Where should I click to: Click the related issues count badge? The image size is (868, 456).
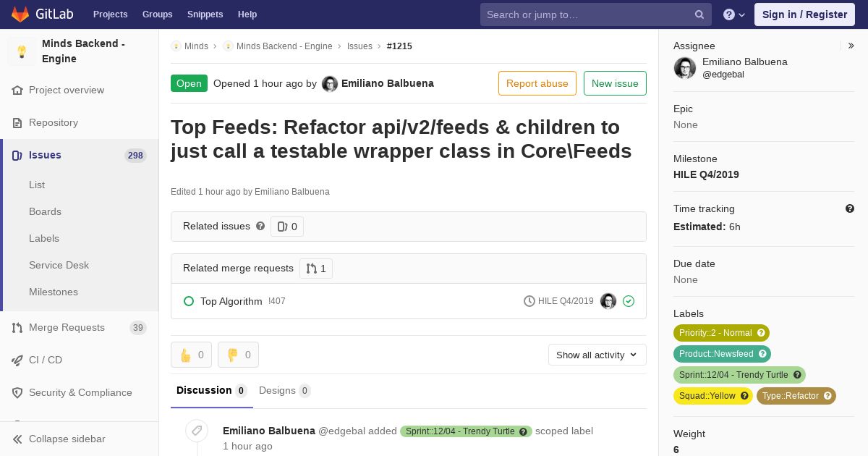pyautogui.click(x=287, y=227)
